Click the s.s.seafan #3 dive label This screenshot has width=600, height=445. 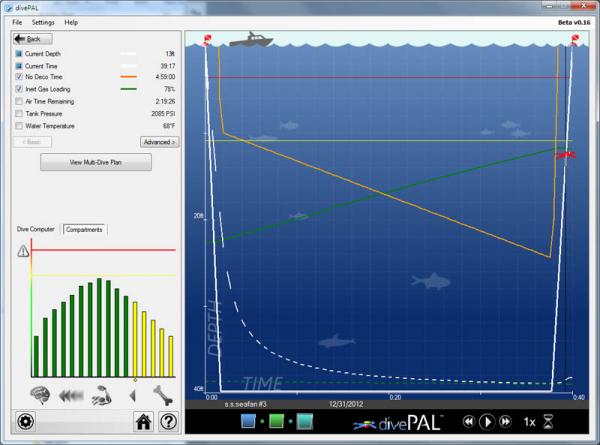(x=245, y=404)
